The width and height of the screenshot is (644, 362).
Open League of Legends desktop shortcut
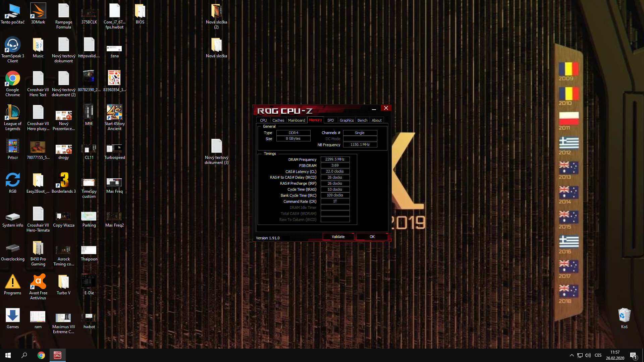[x=13, y=117]
